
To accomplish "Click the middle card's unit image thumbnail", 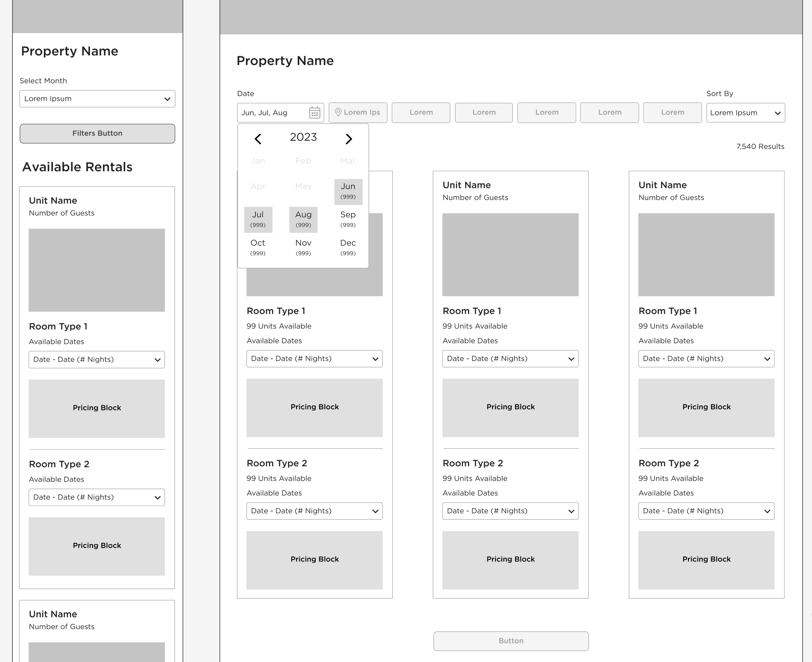I will click(510, 254).
